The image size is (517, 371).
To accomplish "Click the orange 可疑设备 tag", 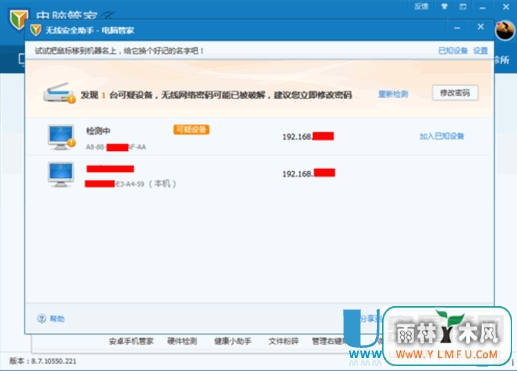I will (x=191, y=129).
